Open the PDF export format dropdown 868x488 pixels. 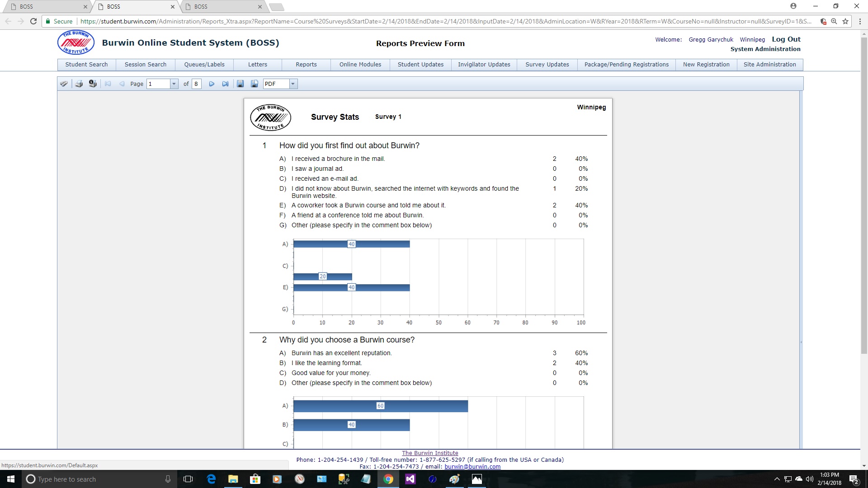[293, 84]
